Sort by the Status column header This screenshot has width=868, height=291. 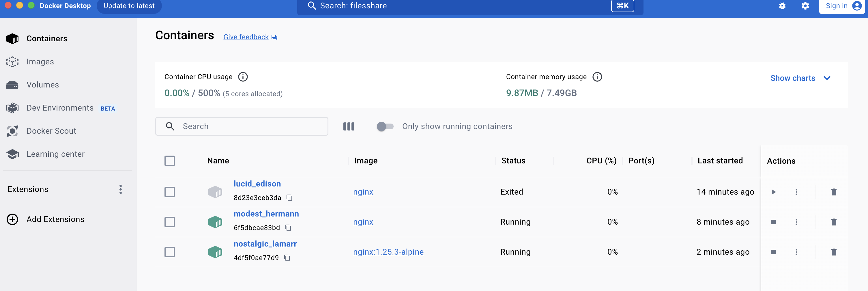tap(513, 161)
